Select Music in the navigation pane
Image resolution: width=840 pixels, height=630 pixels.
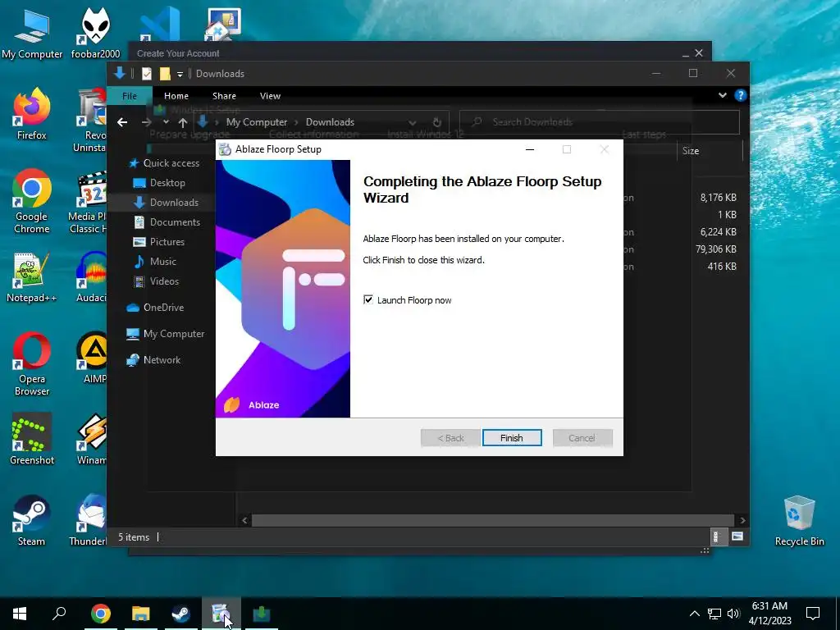click(155, 262)
